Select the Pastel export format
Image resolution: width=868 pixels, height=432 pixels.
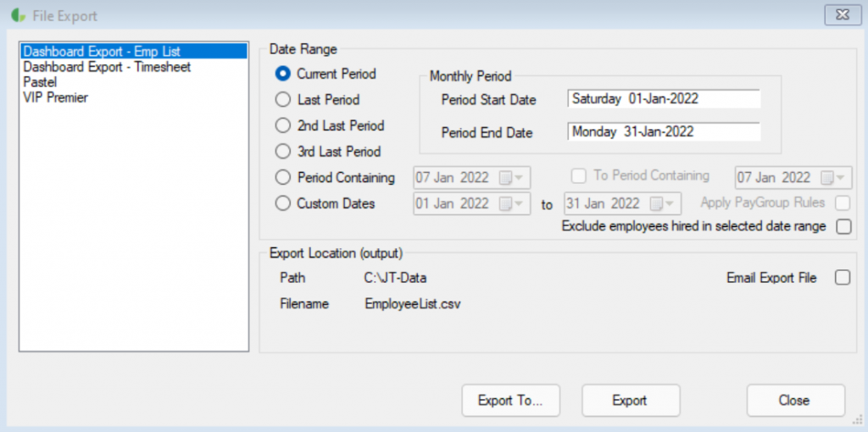click(x=133, y=82)
